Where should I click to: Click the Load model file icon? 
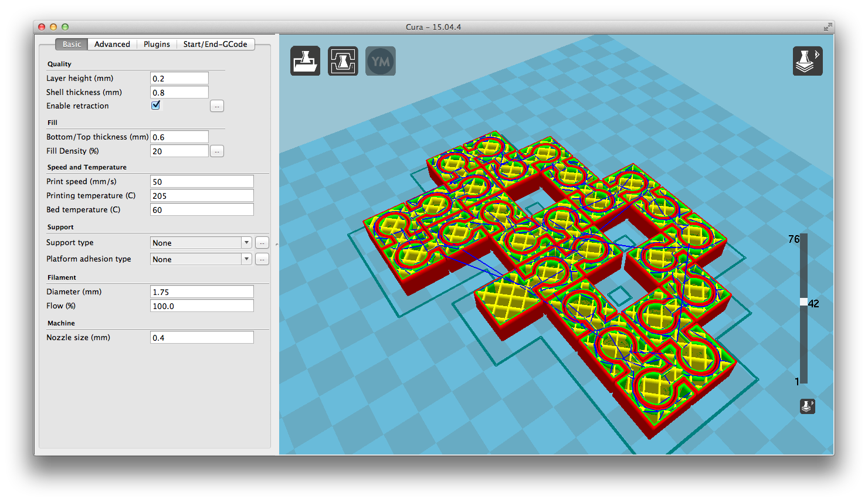pos(305,61)
